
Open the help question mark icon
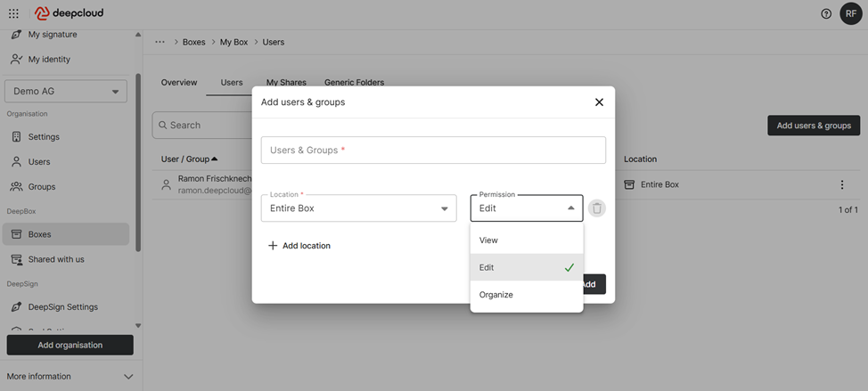click(826, 13)
